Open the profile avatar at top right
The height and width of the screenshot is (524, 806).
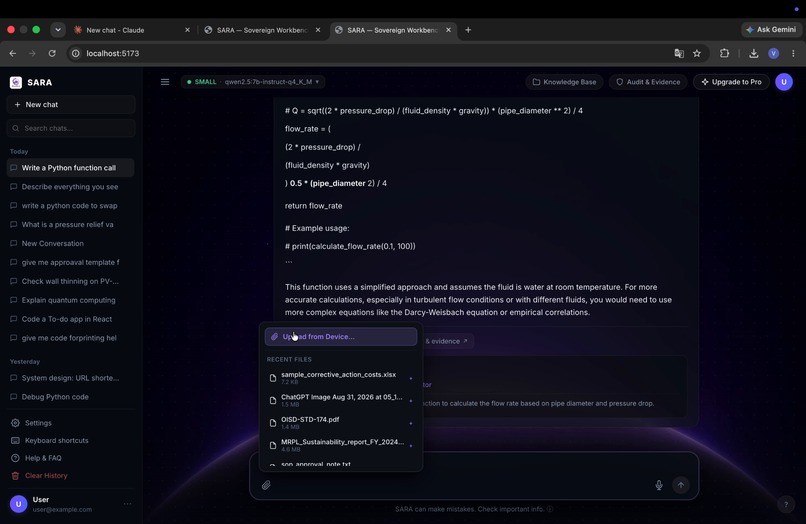coord(784,82)
